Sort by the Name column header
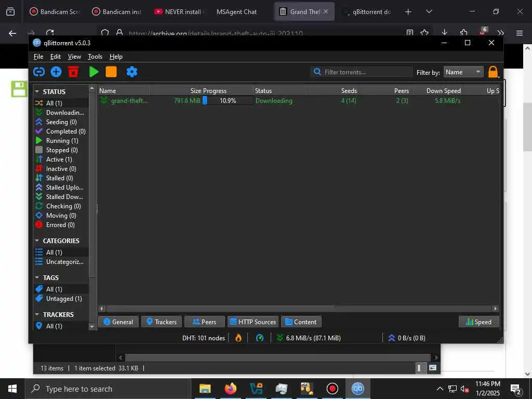Screen dimensions: 532x399 tap(124, 90)
